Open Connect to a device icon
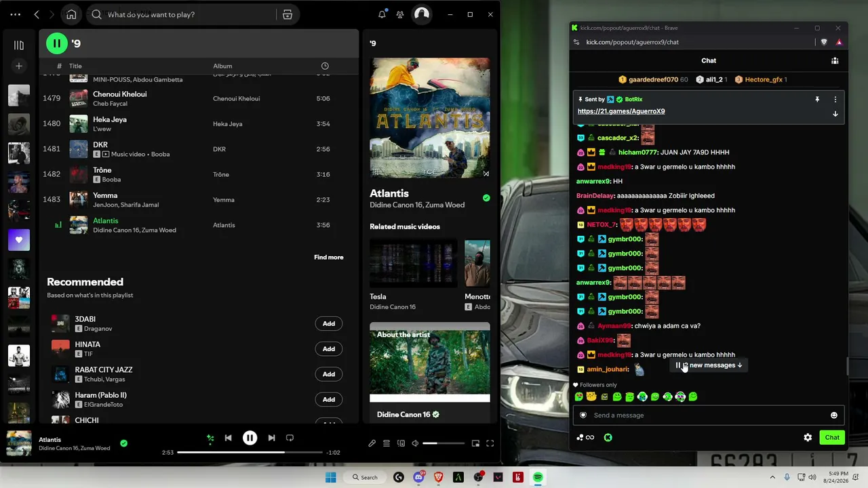 pyautogui.click(x=401, y=443)
